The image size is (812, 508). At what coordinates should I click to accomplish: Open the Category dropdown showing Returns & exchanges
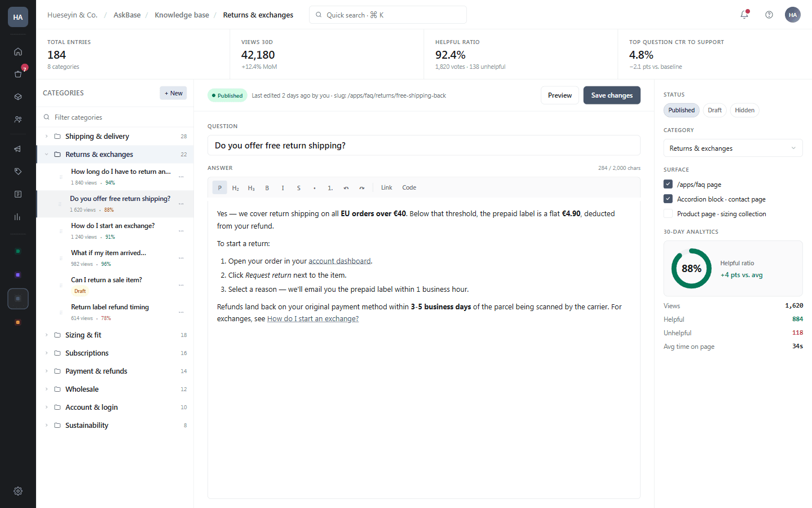pos(733,148)
